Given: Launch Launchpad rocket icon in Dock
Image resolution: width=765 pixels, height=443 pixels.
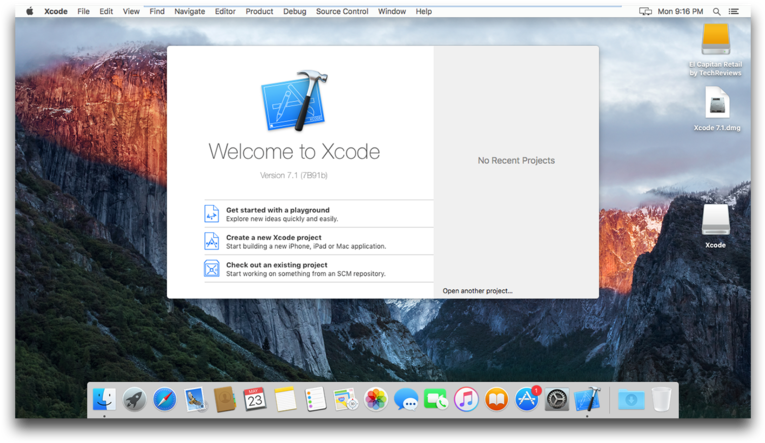Looking at the screenshot, I should pyautogui.click(x=134, y=400).
